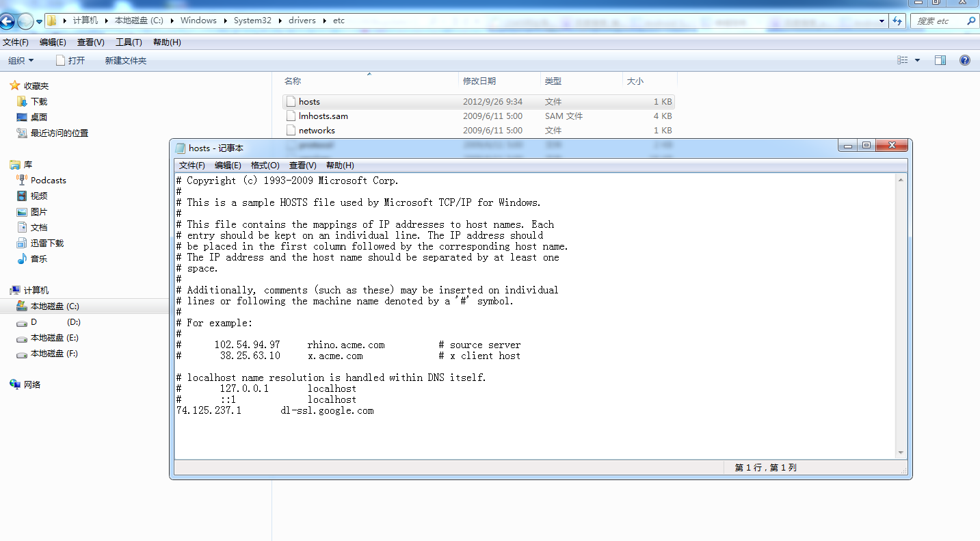980x541 pixels.
Task: Select the hosts file in list
Action: tap(478, 101)
